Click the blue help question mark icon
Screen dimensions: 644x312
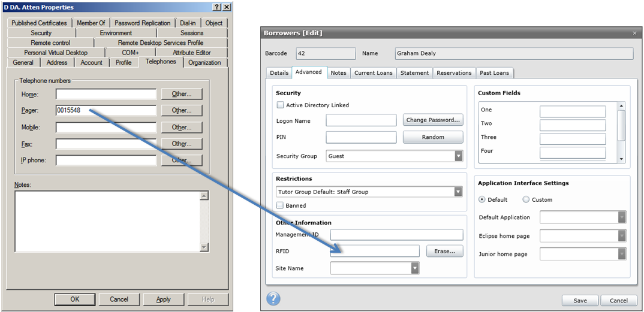tap(273, 299)
